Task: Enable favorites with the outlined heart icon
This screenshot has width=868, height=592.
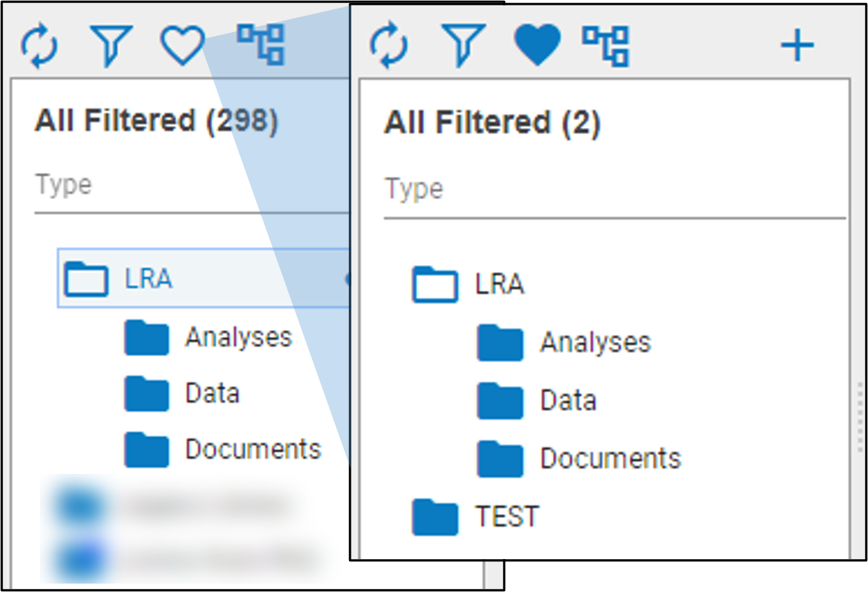Action: coord(182,46)
